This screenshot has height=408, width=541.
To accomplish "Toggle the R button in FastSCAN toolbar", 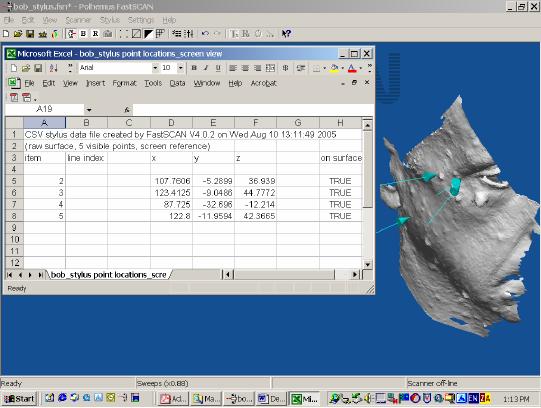I will [96, 34].
